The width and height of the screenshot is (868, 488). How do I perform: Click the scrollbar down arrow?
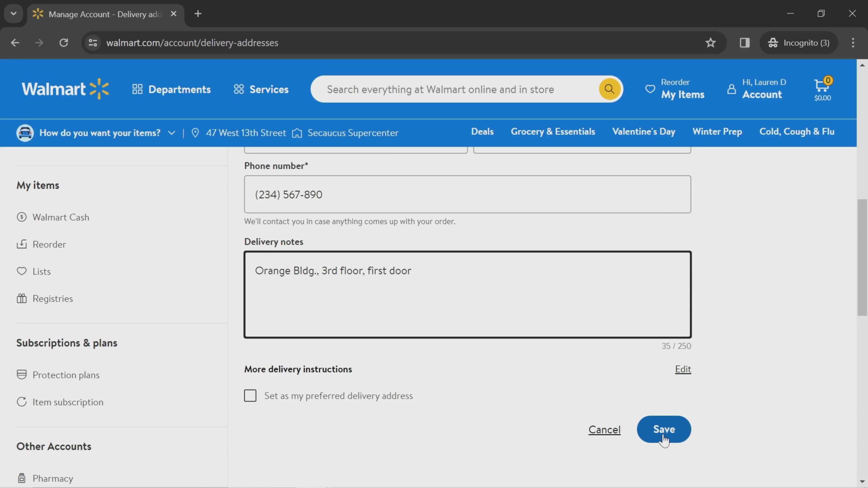[x=862, y=482]
